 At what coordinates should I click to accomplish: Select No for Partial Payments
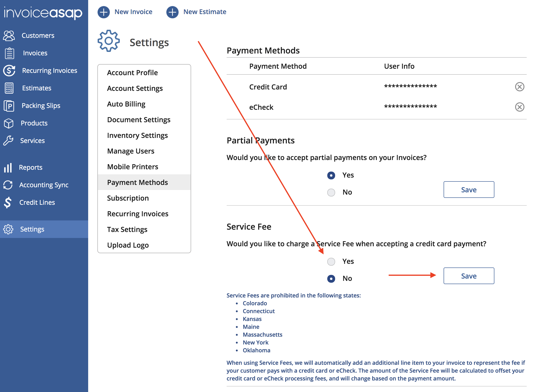point(331,192)
